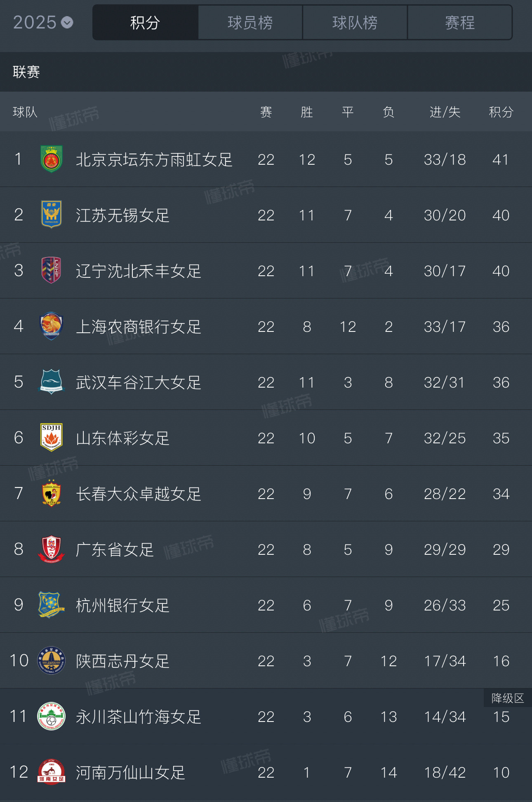This screenshot has width=532, height=802.
Task: Select the 积分 tab
Action: pyautogui.click(x=145, y=23)
